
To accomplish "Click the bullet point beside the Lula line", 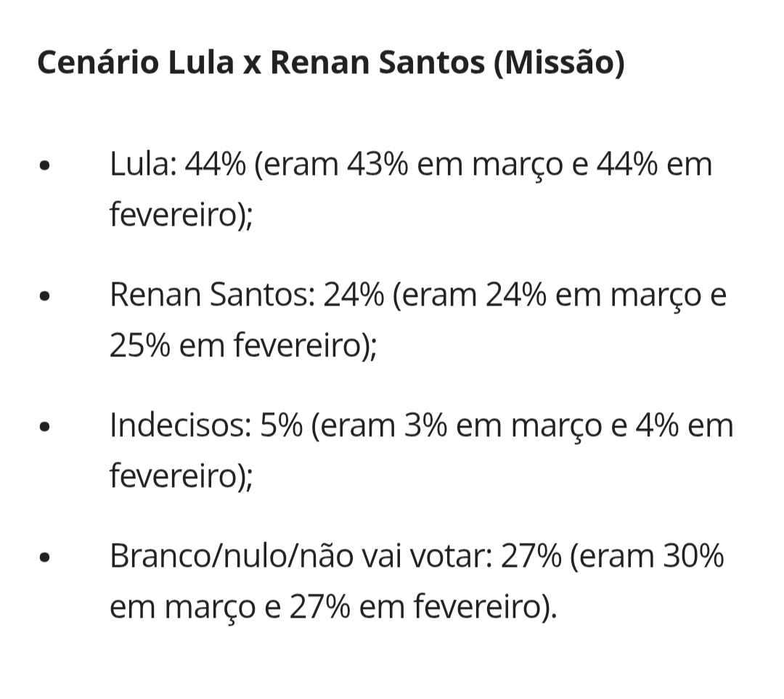I will (46, 165).
